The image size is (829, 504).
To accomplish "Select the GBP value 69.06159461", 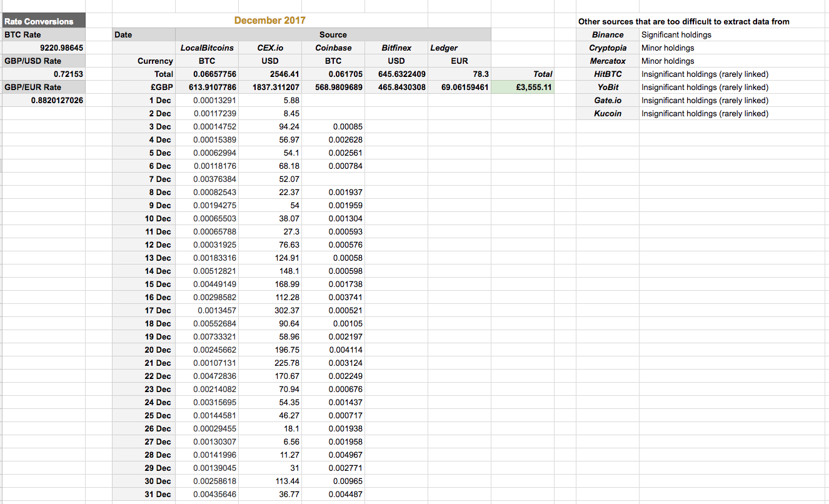I will [460, 87].
